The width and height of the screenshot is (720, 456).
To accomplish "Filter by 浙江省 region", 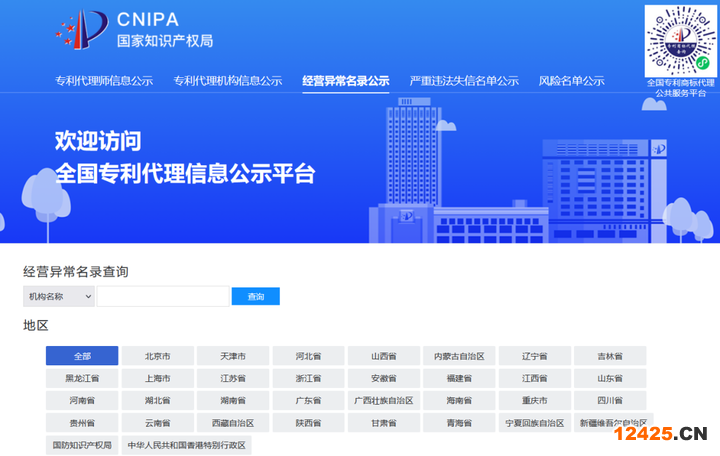I will click(x=308, y=379).
